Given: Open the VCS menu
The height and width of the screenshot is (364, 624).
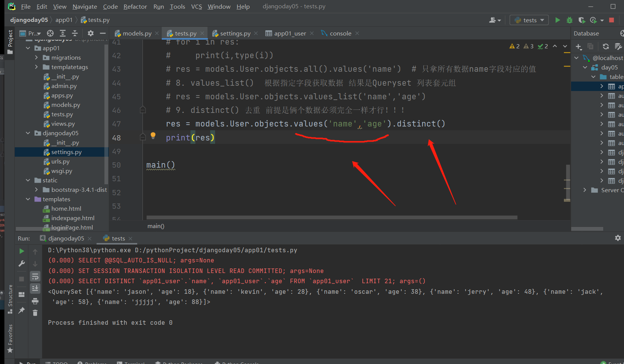Looking at the screenshot, I should click(197, 6).
